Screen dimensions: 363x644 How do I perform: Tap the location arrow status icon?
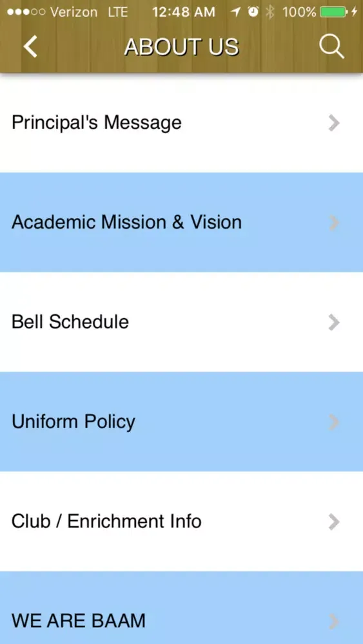click(235, 12)
